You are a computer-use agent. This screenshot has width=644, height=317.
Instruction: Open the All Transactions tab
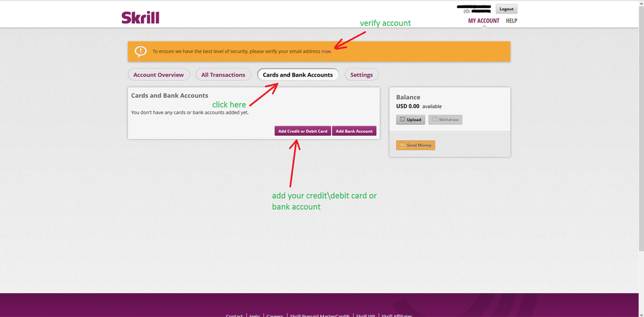pyautogui.click(x=223, y=75)
